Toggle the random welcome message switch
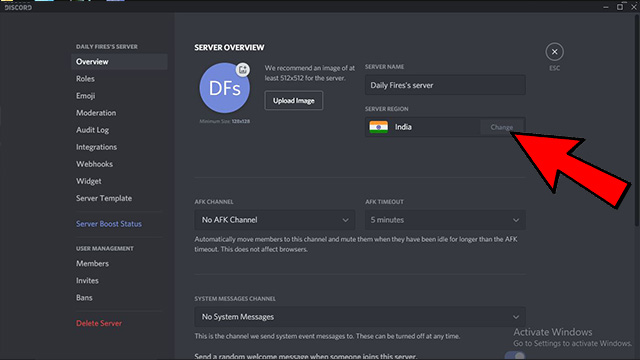Image resolution: width=640 pixels, height=360 pixels. pyautogui.click(x=515, y=356)
